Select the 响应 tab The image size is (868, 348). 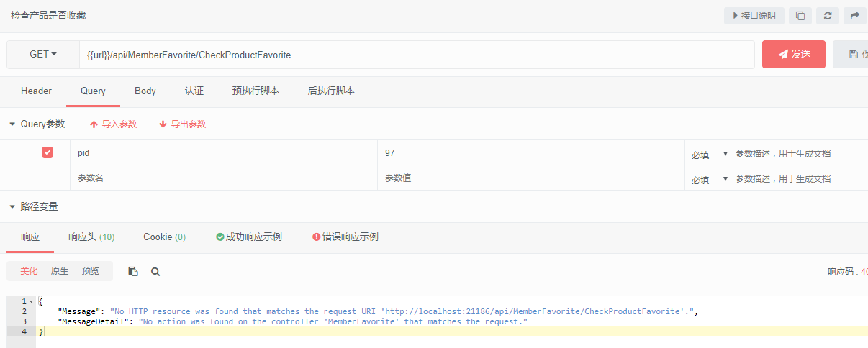30,237
